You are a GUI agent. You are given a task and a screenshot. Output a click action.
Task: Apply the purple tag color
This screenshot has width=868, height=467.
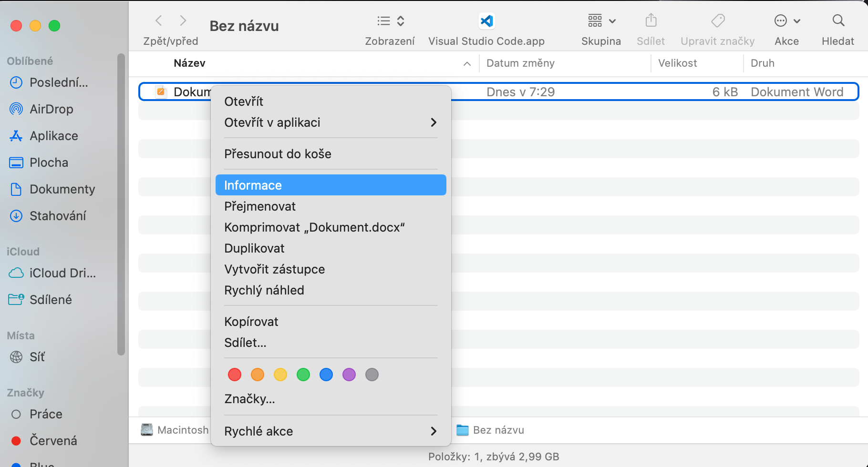(x=349, y=375)
